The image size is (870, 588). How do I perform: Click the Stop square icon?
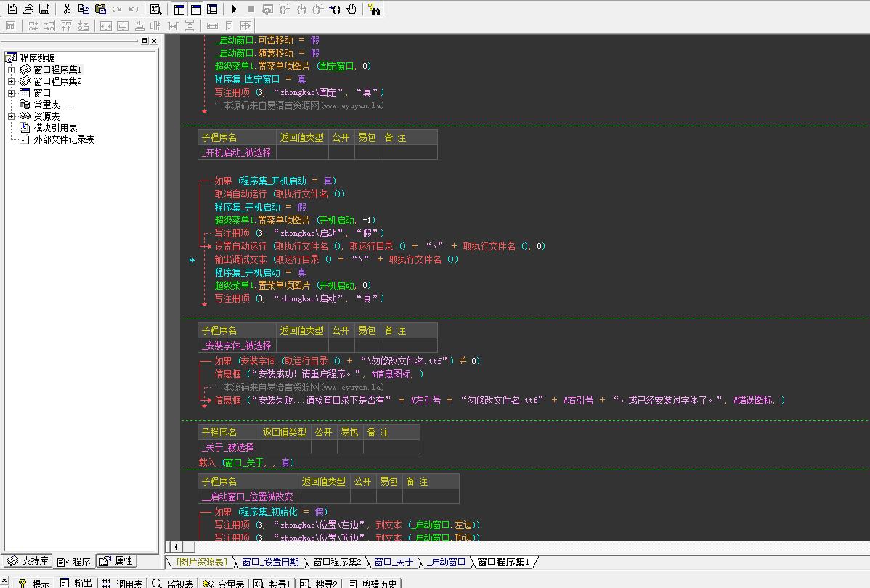click(x=251, y=9)
